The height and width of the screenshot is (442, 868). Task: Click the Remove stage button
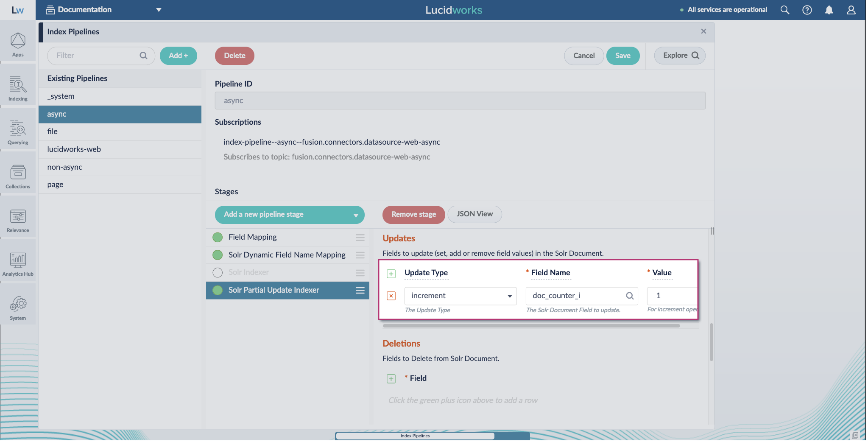[413, 215]
